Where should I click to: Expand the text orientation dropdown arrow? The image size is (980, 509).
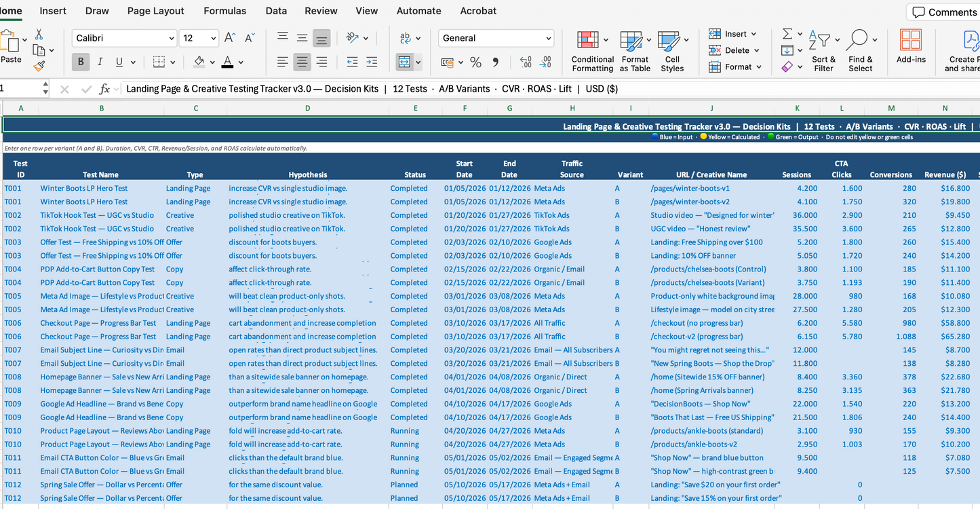(366, 38)
